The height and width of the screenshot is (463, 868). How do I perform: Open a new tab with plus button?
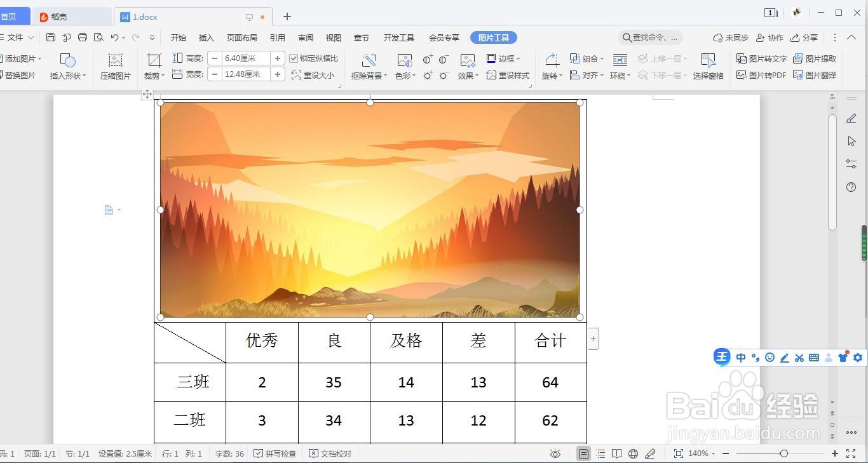[x=287, y=17]
